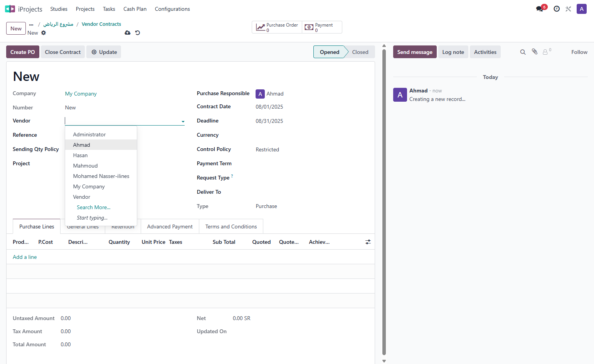Screen dimensions: 594x364
Task: Click the Purchase Order stat button
Action: click(x=277, y=27)
